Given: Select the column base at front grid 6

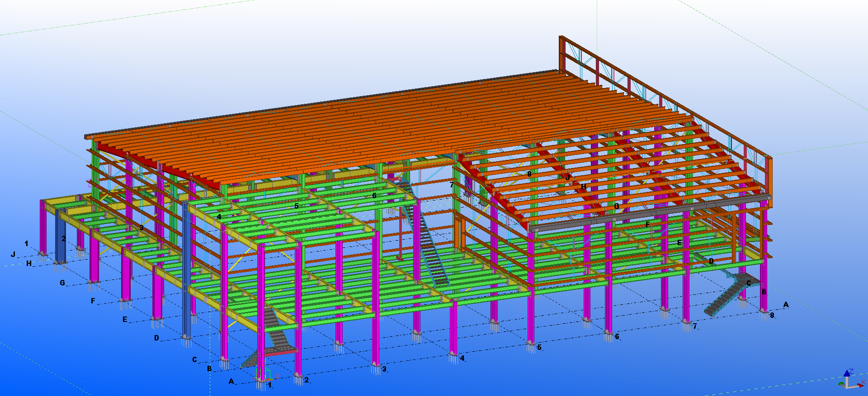Looking at the screenshot, I should pyautogui.click(x=608, y=333).
